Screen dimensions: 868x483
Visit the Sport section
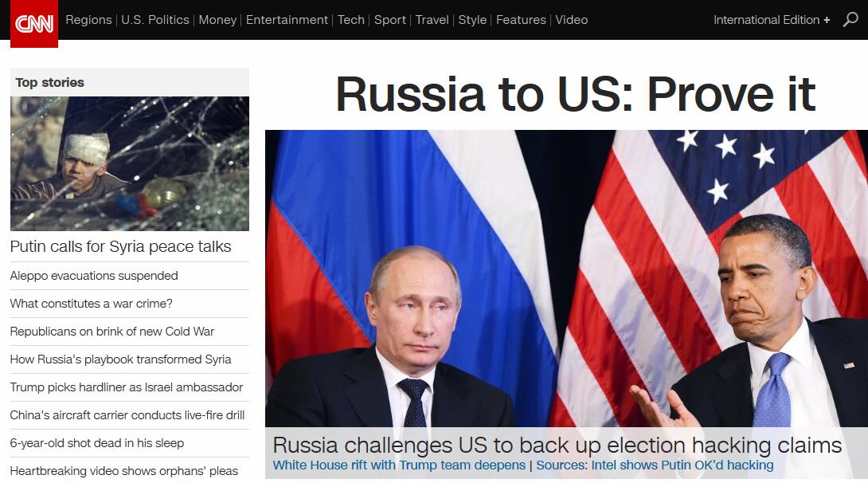click(389, 20)
